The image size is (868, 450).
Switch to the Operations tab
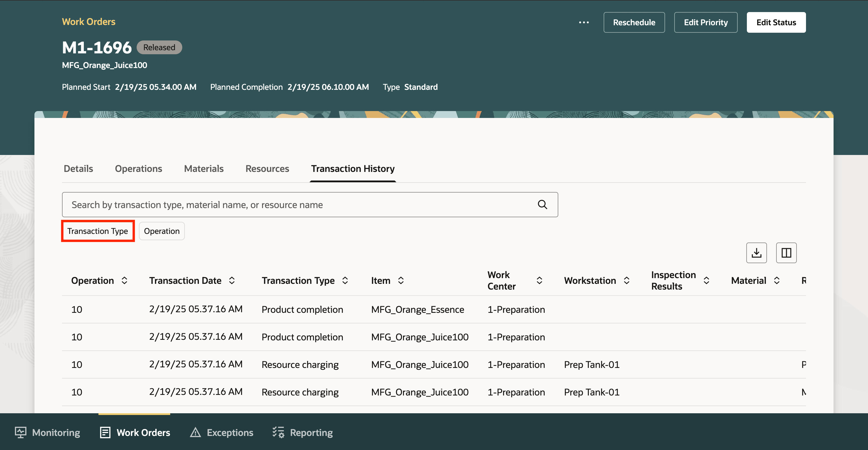pyautogui.click(x=138, y=168)
